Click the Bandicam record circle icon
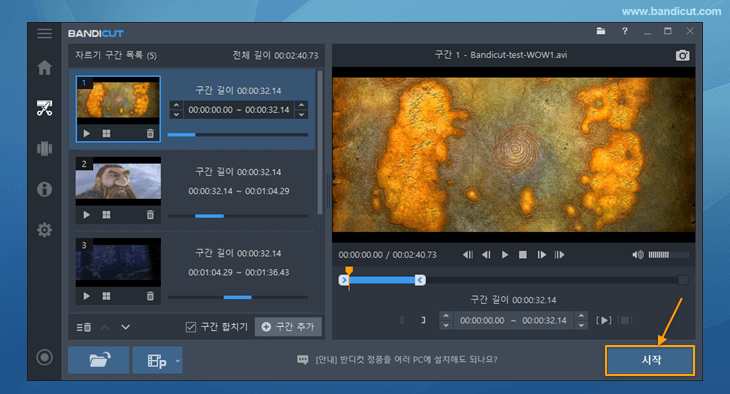Image resolution: width=730 pixels, height=394 pixels. point(44,357)
